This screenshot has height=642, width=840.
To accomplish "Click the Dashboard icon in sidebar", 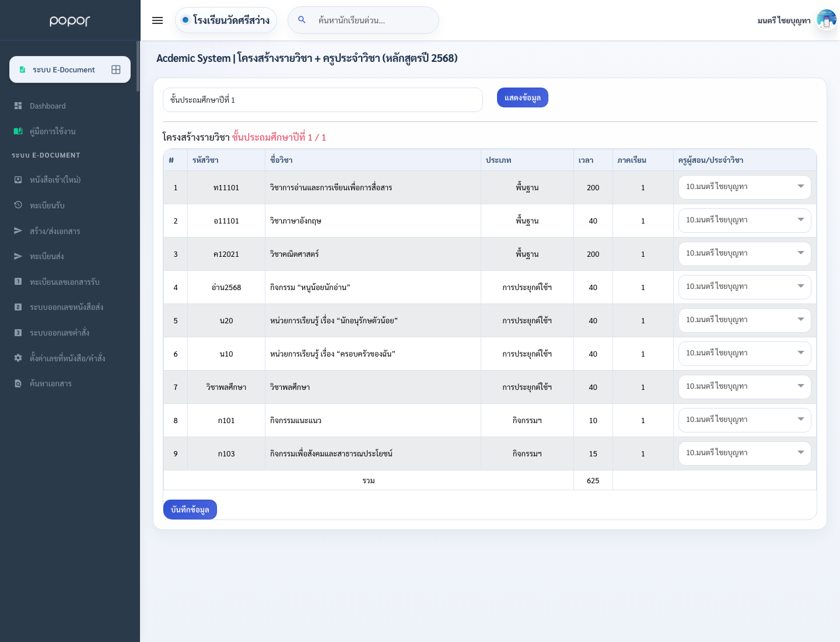I will 18,106.
